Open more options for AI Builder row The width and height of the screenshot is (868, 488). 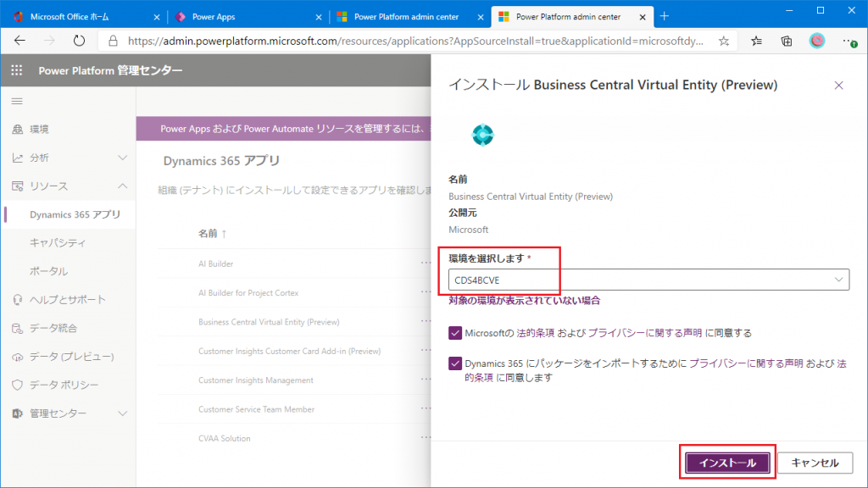coord(426,263)
